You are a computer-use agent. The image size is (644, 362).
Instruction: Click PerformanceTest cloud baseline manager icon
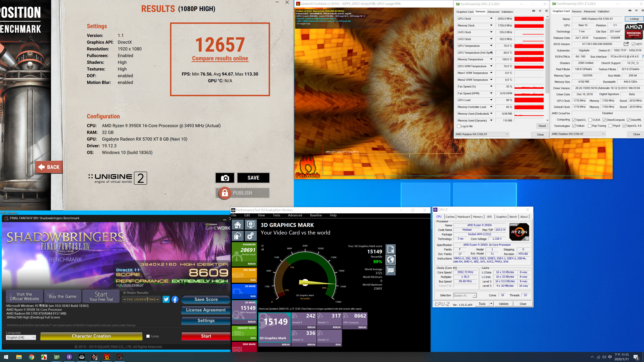(x=238, y=236)
